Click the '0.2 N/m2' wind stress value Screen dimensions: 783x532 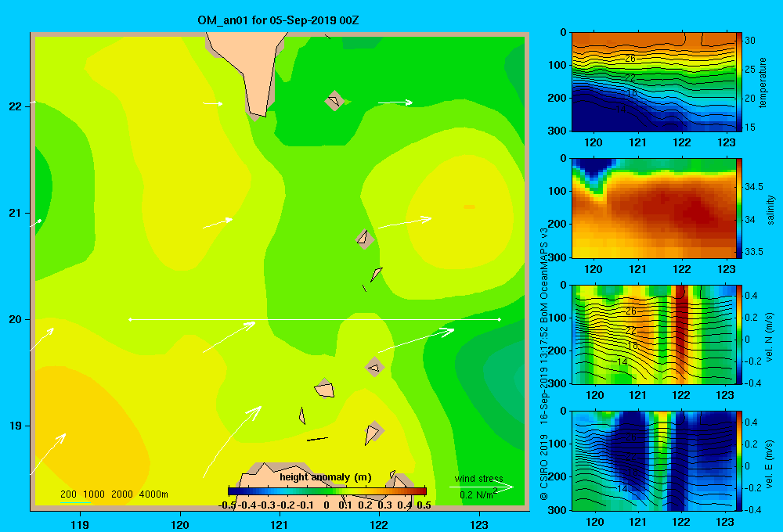tap(478, 494)
